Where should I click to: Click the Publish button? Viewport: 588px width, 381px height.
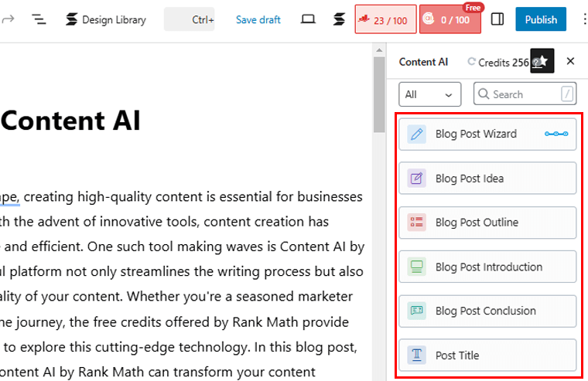[x=541, y=19]
